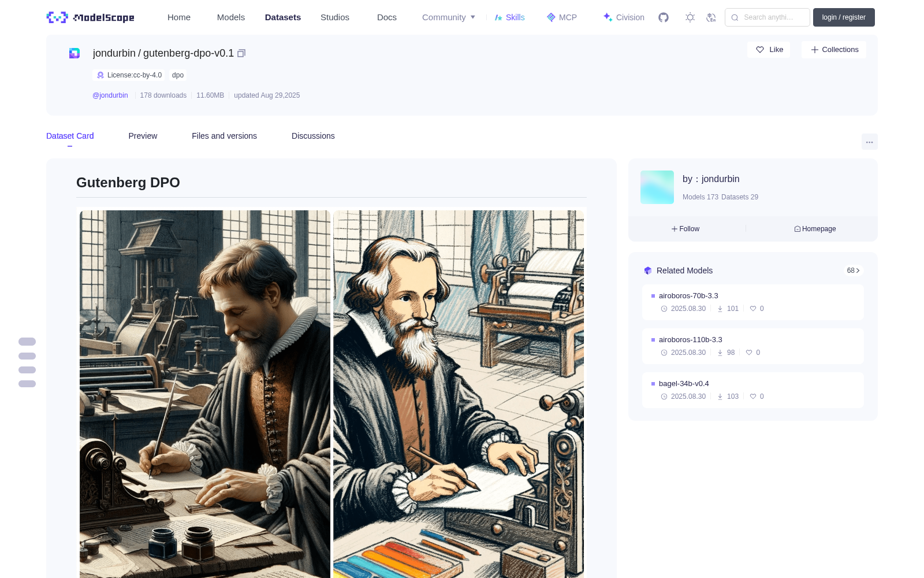This screenshot has height=578, width=924.
Task: Open the Skills link
Action: 509,17
